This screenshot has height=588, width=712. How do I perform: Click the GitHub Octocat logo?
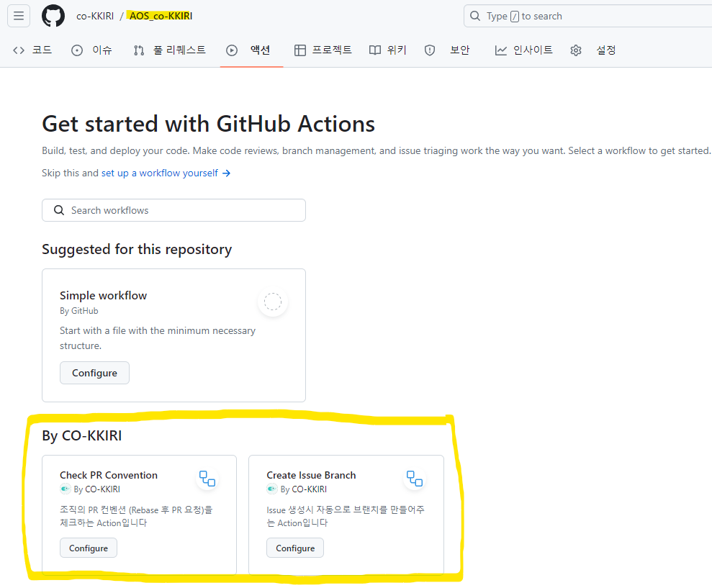[x=53, y=16]
